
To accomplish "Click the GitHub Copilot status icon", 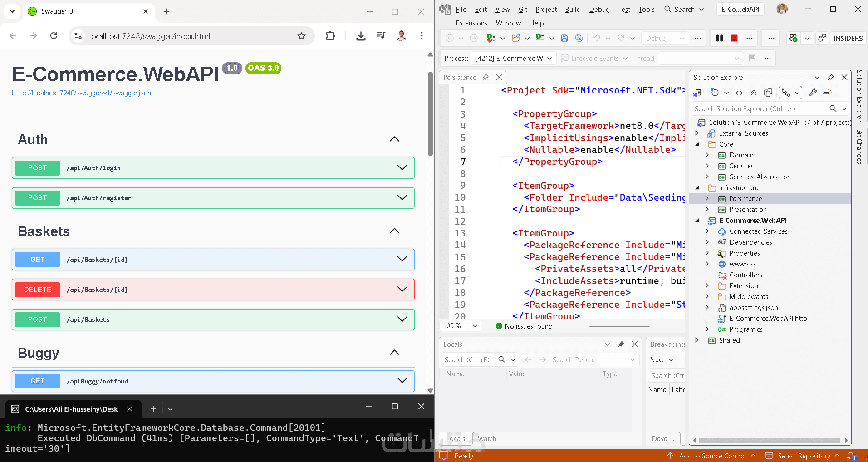I will [x=793, y=38].
